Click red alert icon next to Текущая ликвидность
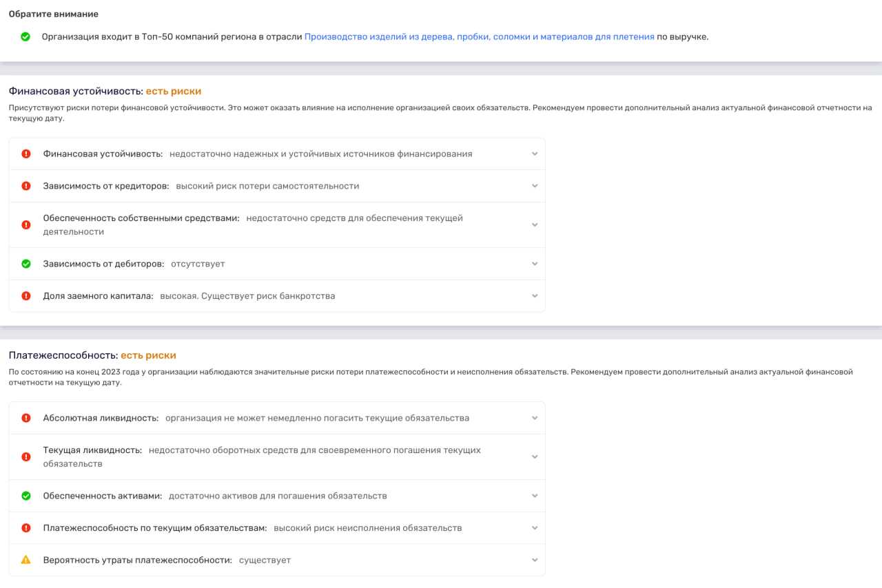882x588 pixels. pyautogui.click(x=26, y=456)
